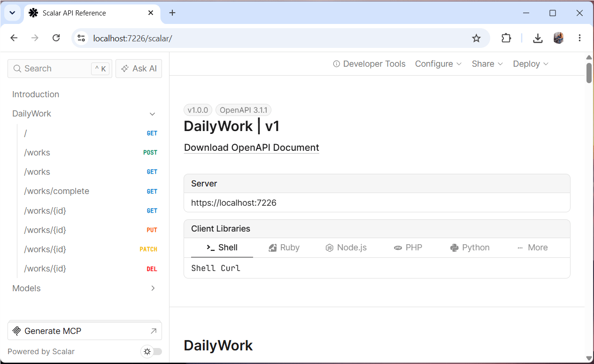This screenshot has width=594, height=364.
Task: Click the page scrollbar down arrow
Action: 589,358
